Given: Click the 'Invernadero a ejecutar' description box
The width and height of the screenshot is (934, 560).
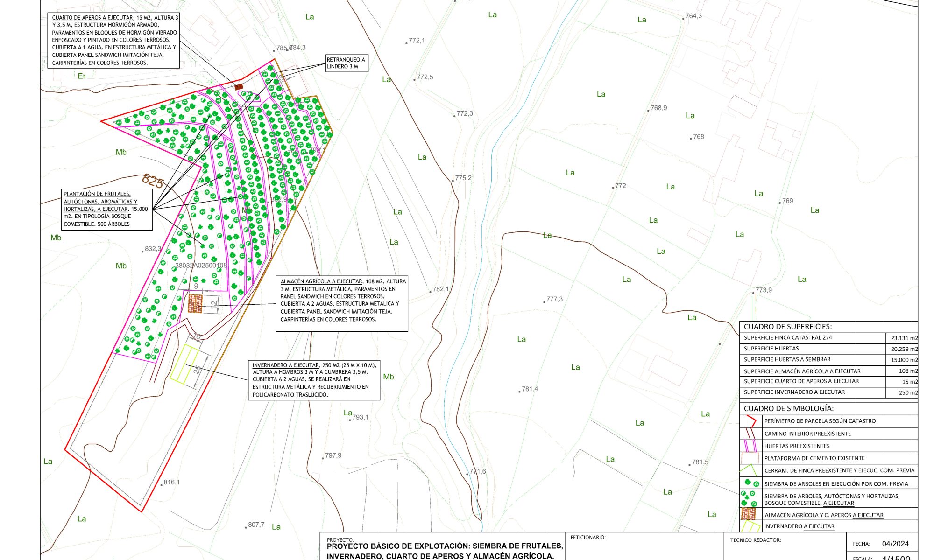Looking at the screenshot, I should [314, 380].
